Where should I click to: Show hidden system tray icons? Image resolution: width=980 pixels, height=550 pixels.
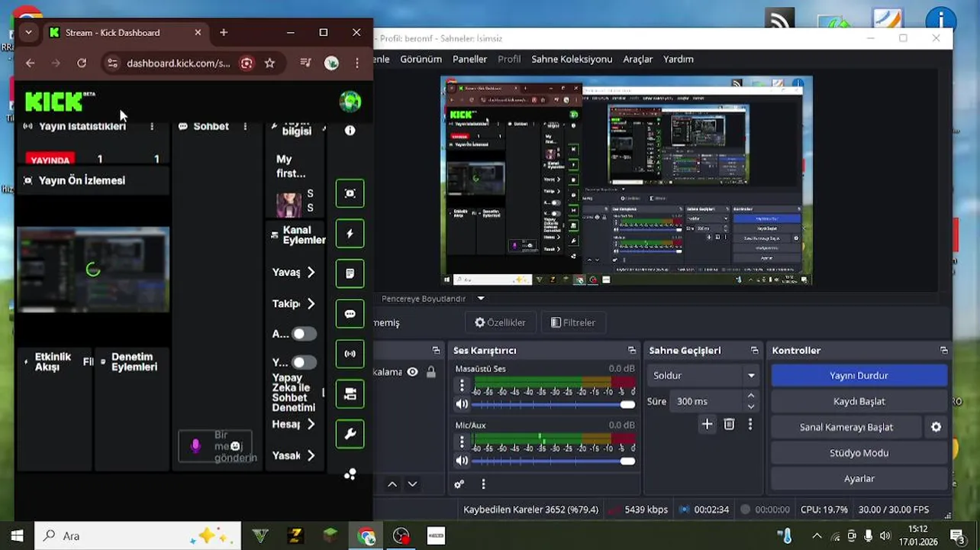pos(817,536)
